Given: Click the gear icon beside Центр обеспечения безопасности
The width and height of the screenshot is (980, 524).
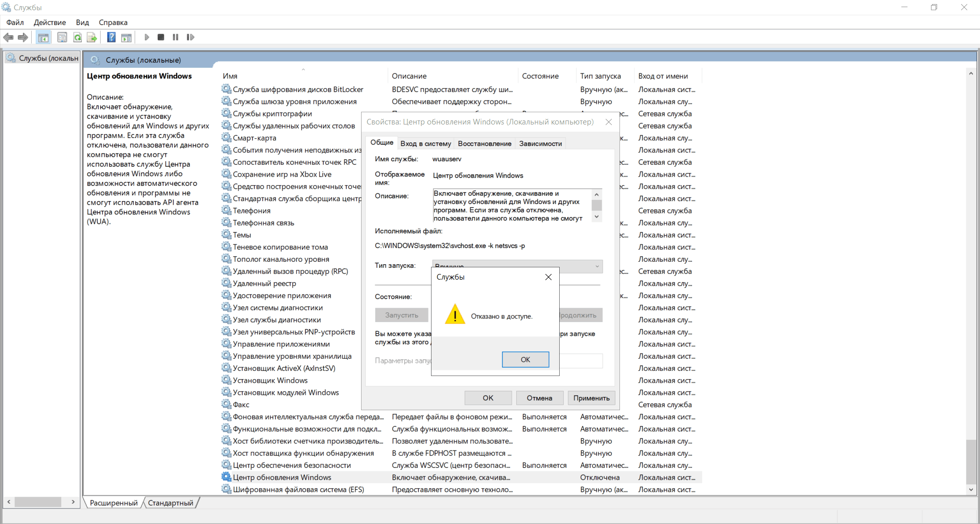Looking at the screenshot, I should pyautogui.click(x=226, y=465).
